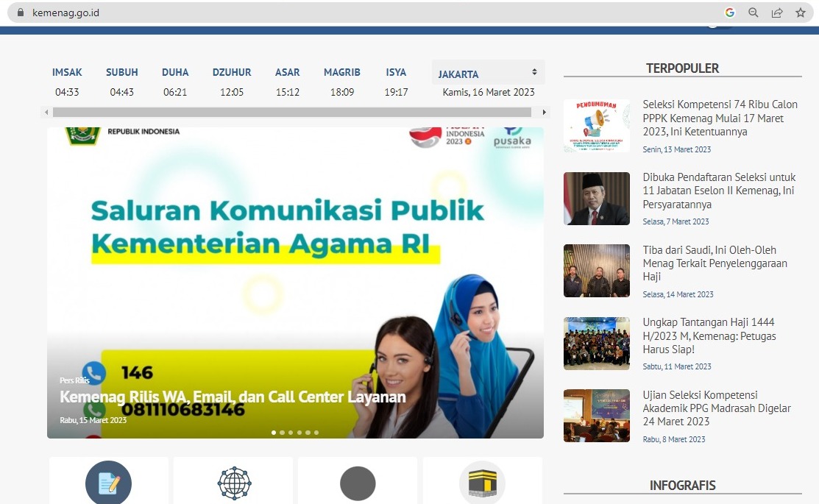Click the Pengumuman thumbnail of PPPK article

597,126
